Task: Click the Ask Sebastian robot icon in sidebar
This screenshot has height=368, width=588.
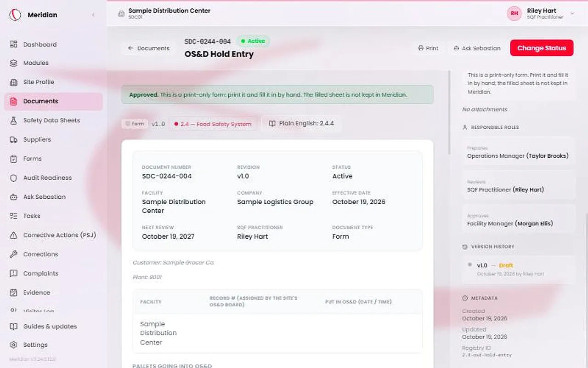Action: 14,197
